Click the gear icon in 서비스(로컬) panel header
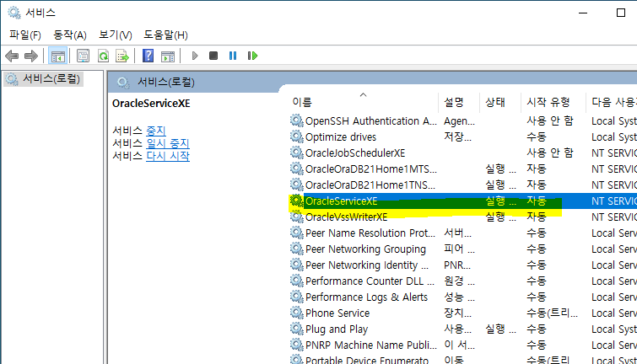Screen dimensions: 637x364 pos(123,83)
